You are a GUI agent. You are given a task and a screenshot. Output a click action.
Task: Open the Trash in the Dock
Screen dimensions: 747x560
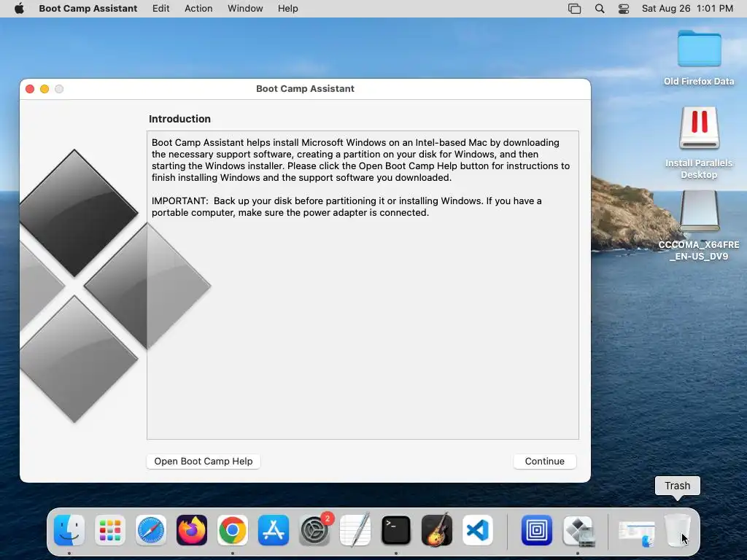tap(677, 530)
